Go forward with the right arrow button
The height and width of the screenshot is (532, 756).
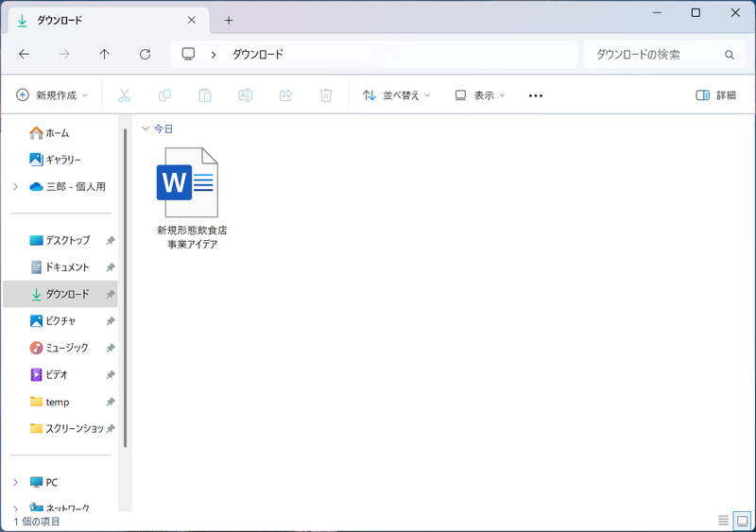coord(64,54)
